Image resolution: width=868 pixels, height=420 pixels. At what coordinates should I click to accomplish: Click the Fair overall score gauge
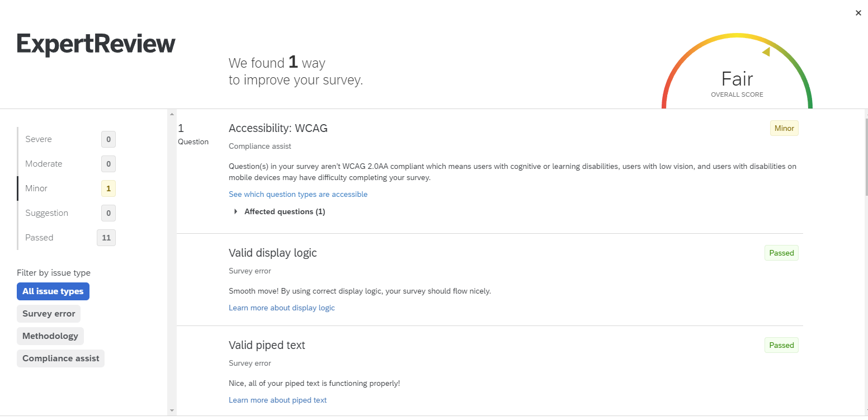(737, 79)
